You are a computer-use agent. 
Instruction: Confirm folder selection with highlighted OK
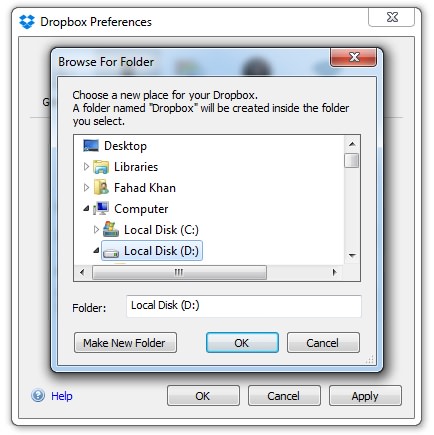click(x=242, y=343)
